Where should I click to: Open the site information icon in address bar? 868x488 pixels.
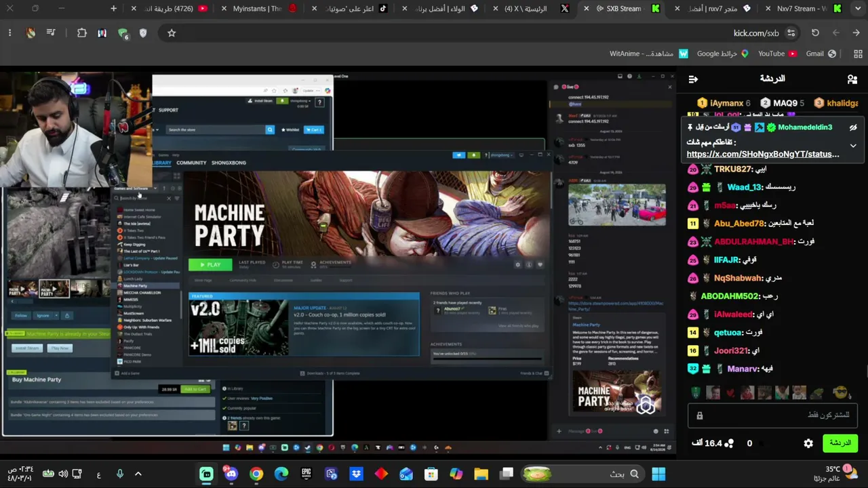point(791,33)
